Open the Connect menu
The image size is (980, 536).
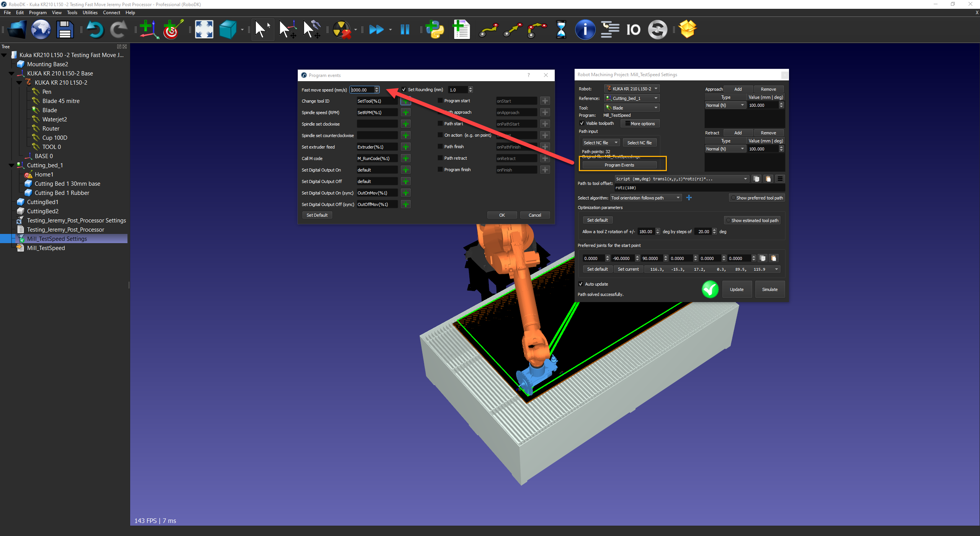coord(111,13)
